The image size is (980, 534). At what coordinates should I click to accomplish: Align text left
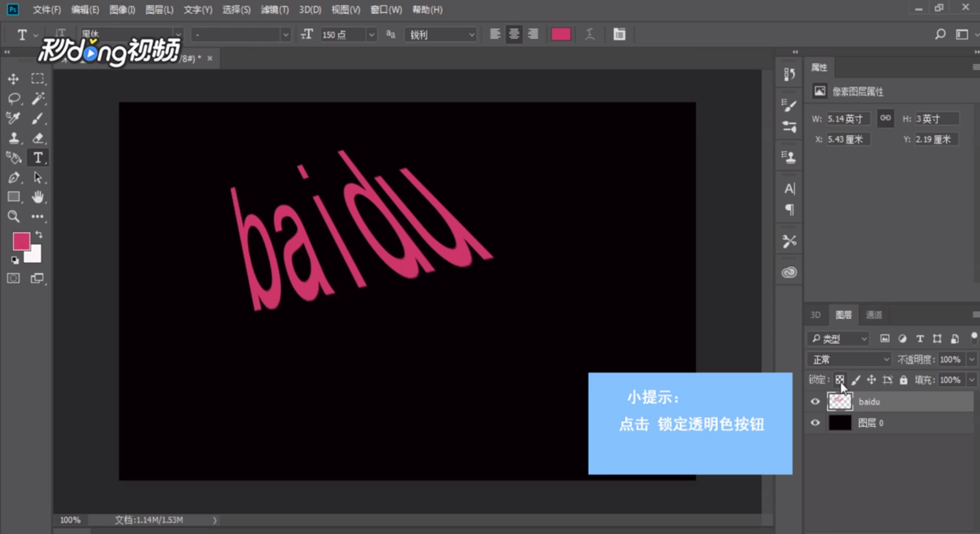point(495,34)
